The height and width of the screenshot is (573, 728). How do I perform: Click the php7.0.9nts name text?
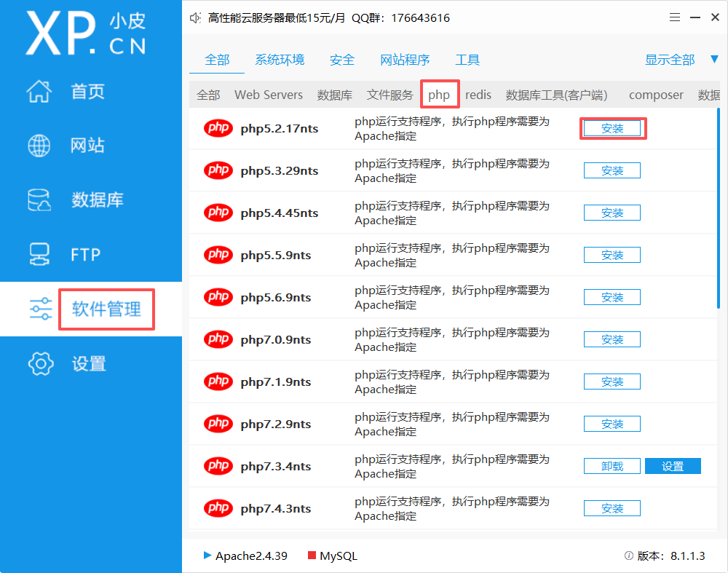pyautogui.click(x=276, y=340)
